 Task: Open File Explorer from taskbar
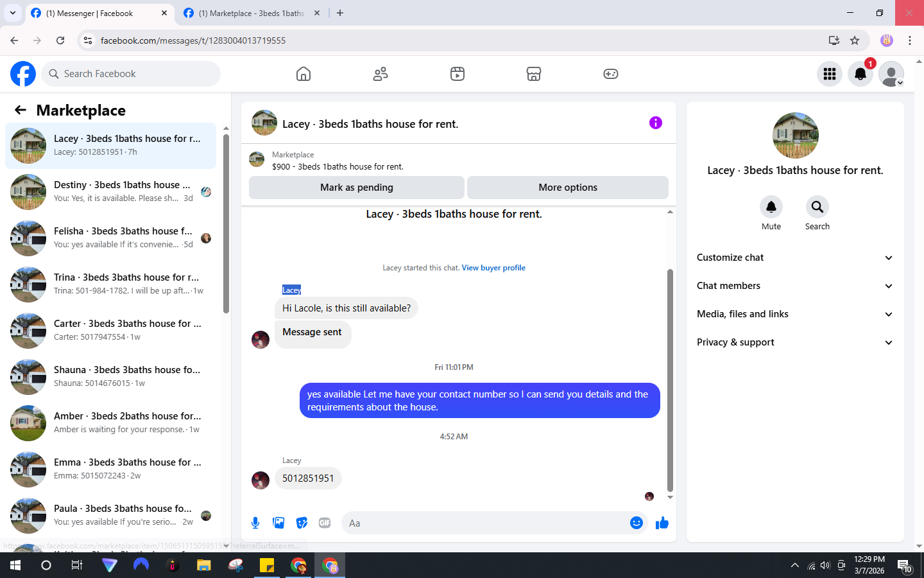coord(204,565)
